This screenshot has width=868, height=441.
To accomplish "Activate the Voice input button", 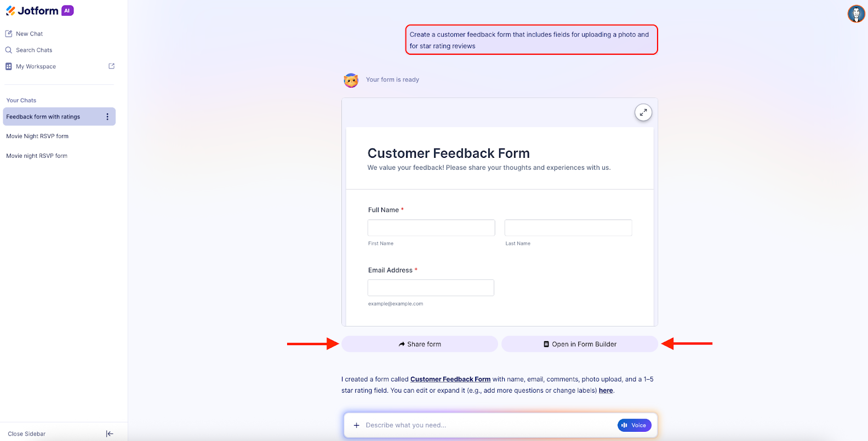I will [x=633, y=425].
